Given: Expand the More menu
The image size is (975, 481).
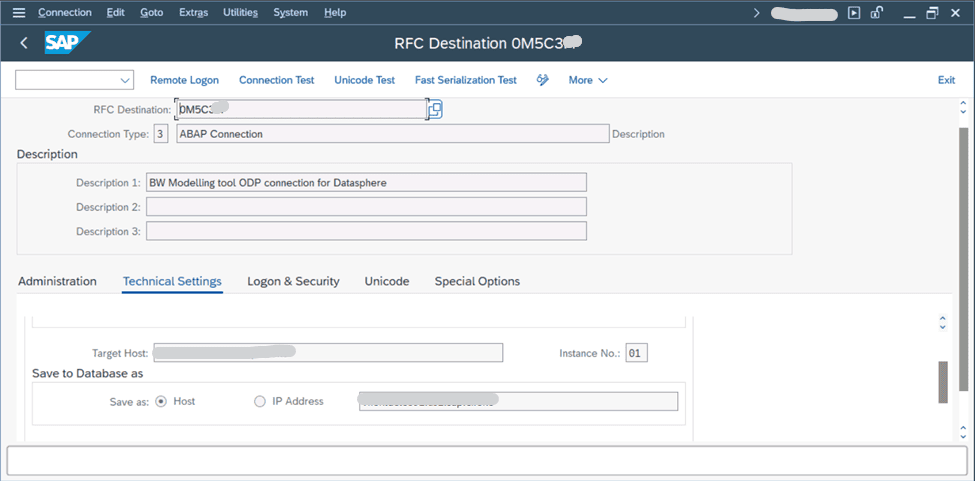Looking at the screenshot, I should point(588,80).
